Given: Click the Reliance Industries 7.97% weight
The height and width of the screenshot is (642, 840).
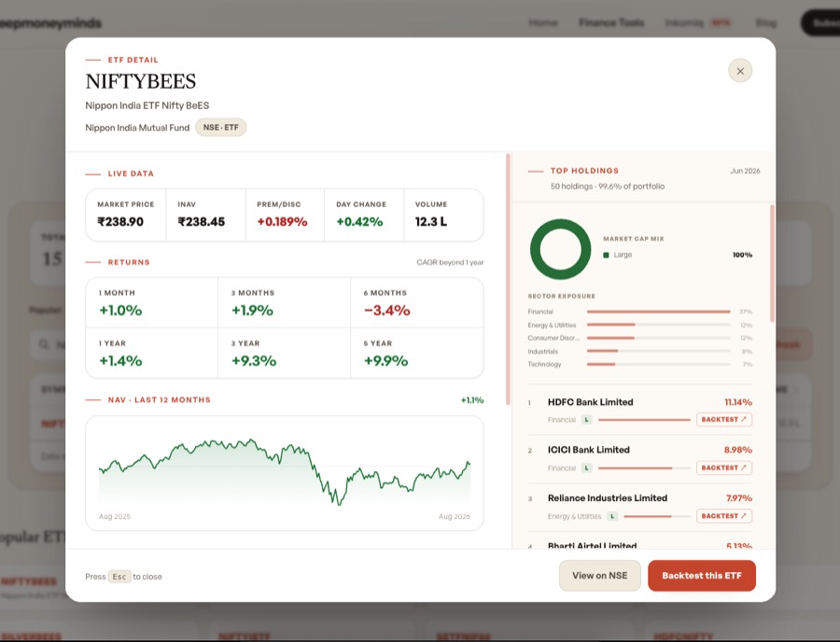Looking at the screenshot, I should 739,498.
